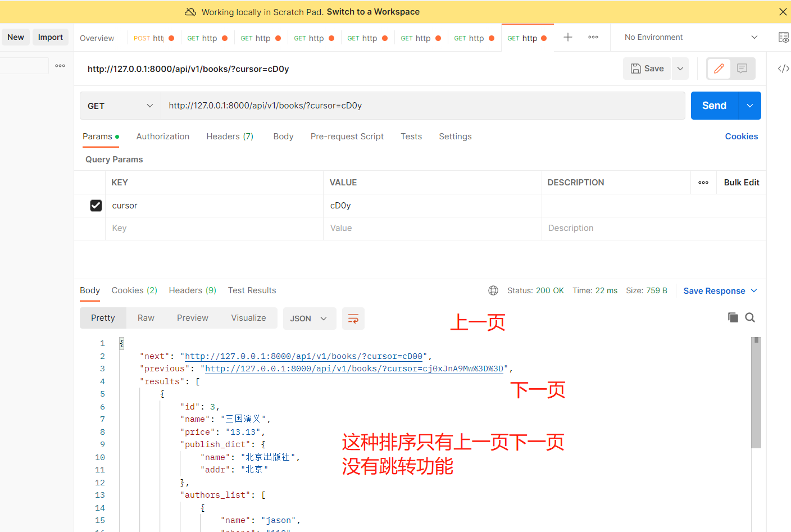Viewport: 791px width, 532px height.
Task: Expand the Send options arrow
Action: pos(749,106)
